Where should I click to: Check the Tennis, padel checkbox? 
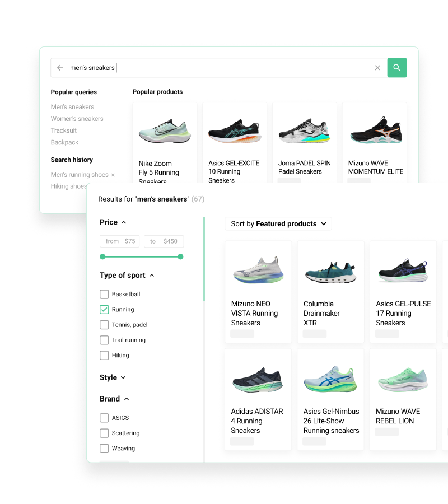pos(104,325)
